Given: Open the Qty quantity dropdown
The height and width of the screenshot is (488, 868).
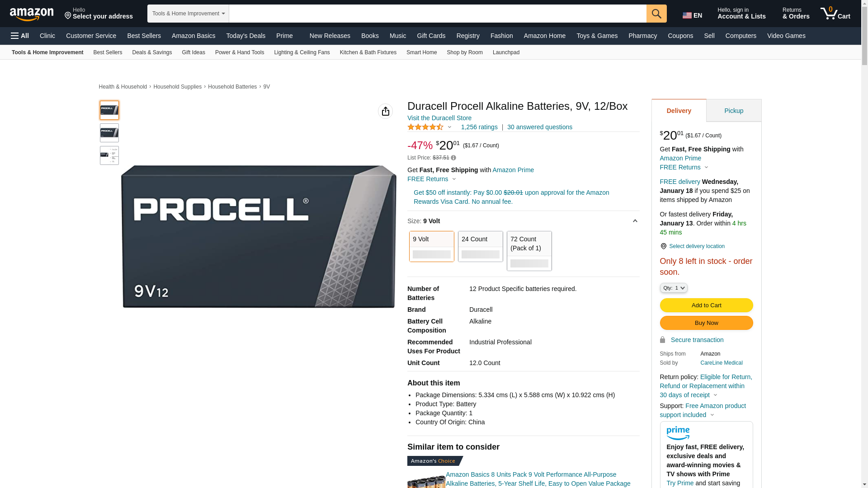Looking at the screenshot, I should [x=673, y=288].
